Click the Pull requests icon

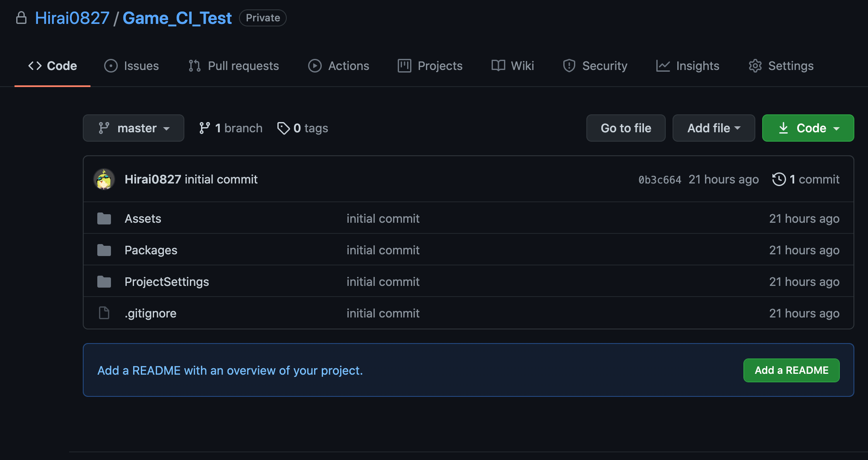pyautogui.click(x=194, y=66)
